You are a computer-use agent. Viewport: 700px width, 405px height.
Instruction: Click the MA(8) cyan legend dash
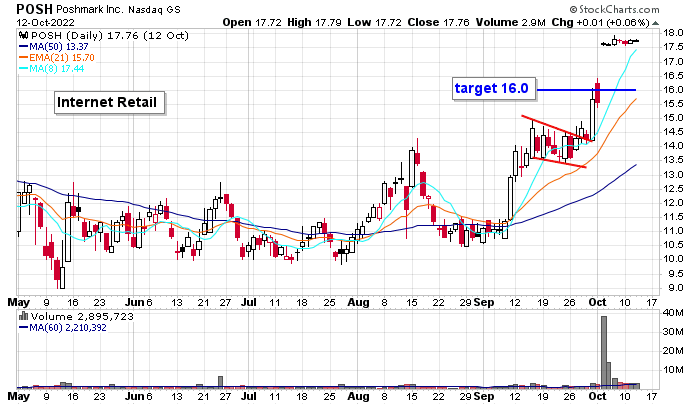point(23,69)
